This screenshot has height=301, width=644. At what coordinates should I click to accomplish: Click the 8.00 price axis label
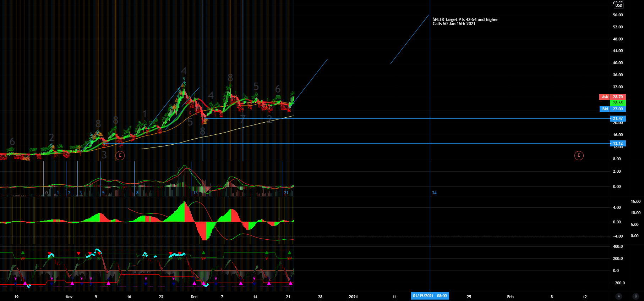pyautogui.click(x=617, y=159)
